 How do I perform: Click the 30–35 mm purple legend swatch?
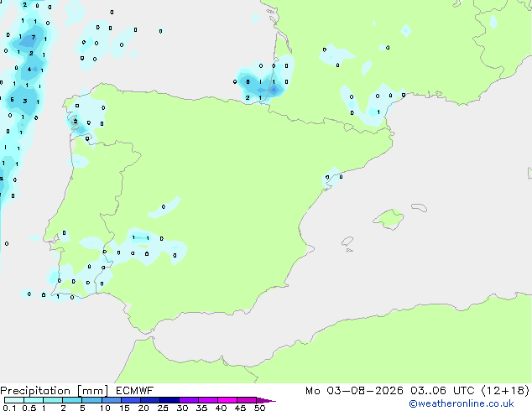[x=189, y=400]
